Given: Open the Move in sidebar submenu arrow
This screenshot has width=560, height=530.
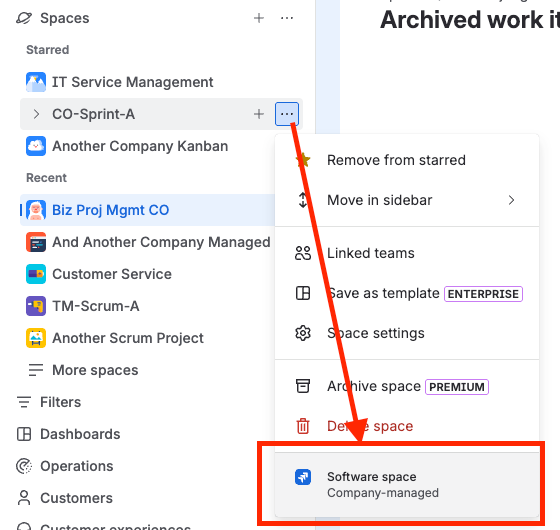Looking at the screenshot, I should pos(511,200).
